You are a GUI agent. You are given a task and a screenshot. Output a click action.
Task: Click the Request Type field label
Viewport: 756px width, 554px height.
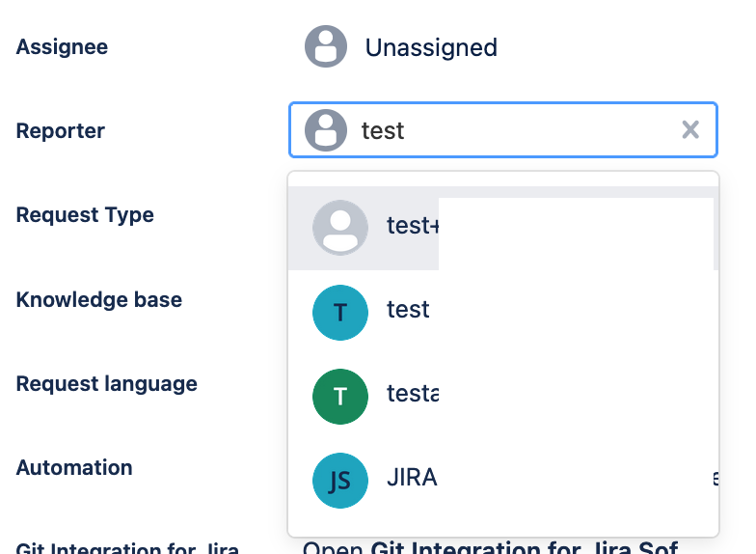pyautogui.click(x=85, y=215)
